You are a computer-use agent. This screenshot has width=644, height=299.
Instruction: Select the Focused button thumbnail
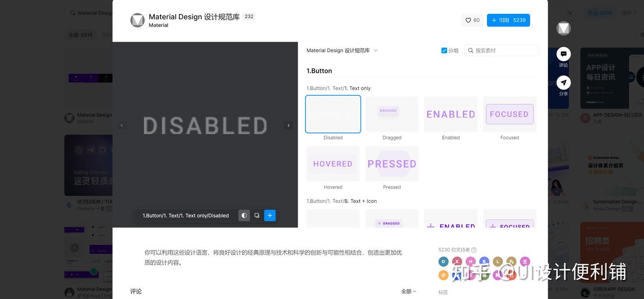pos(510,114)
